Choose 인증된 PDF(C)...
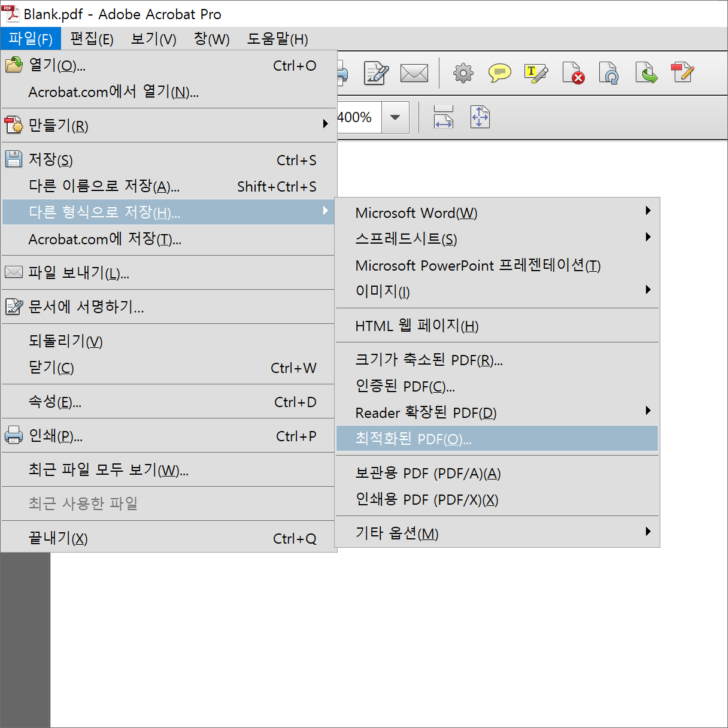This screenshot has height=728, width=728. tap(498, 386)
